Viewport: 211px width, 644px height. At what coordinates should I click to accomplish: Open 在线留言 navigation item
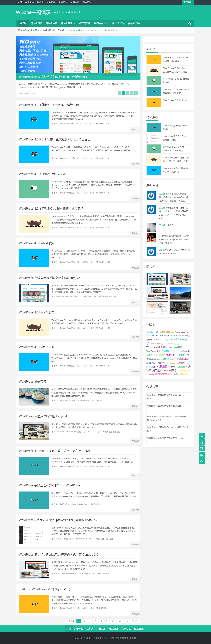[134, 23]
